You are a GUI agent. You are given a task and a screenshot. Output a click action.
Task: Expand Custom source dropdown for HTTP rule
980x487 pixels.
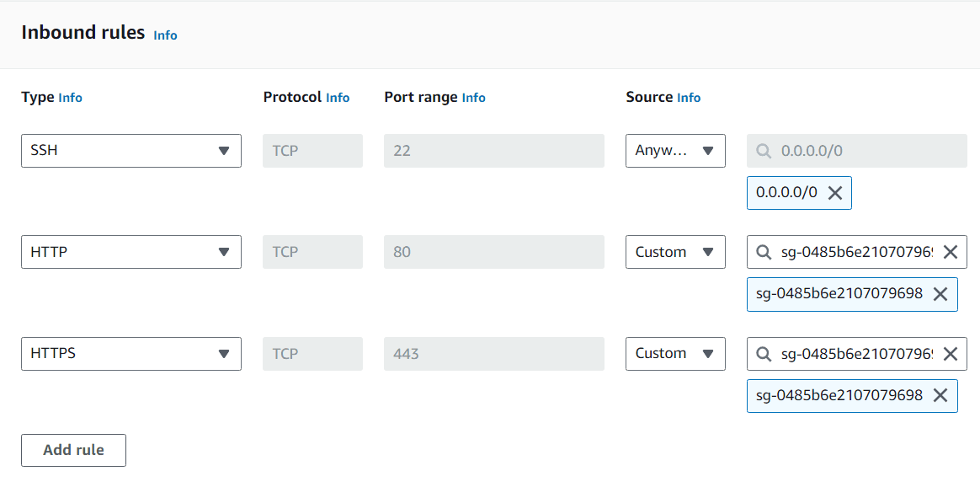point(674,252)
